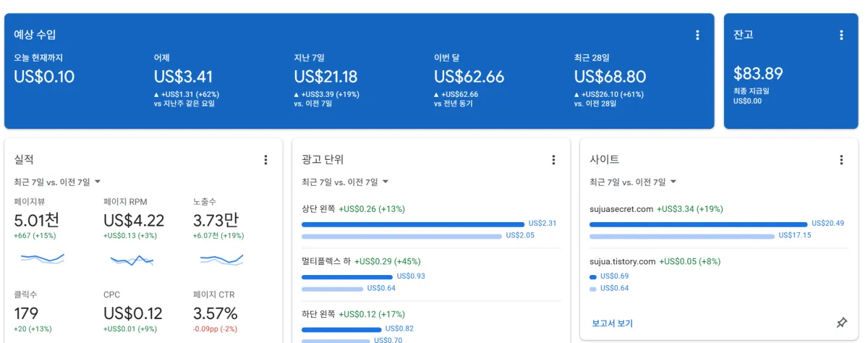Screen dimensions: 868x343
Task: Open the 보고서 보기 link
Action: 612,323
